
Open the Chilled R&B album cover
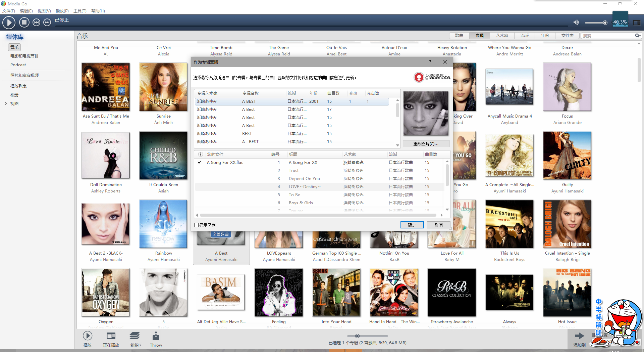click(163, 156)
